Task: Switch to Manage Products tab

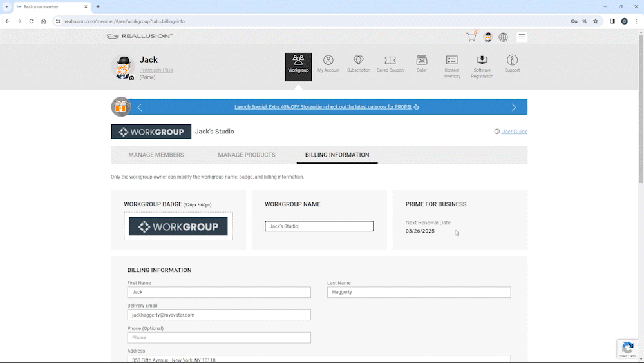Action: click(247, 155)
